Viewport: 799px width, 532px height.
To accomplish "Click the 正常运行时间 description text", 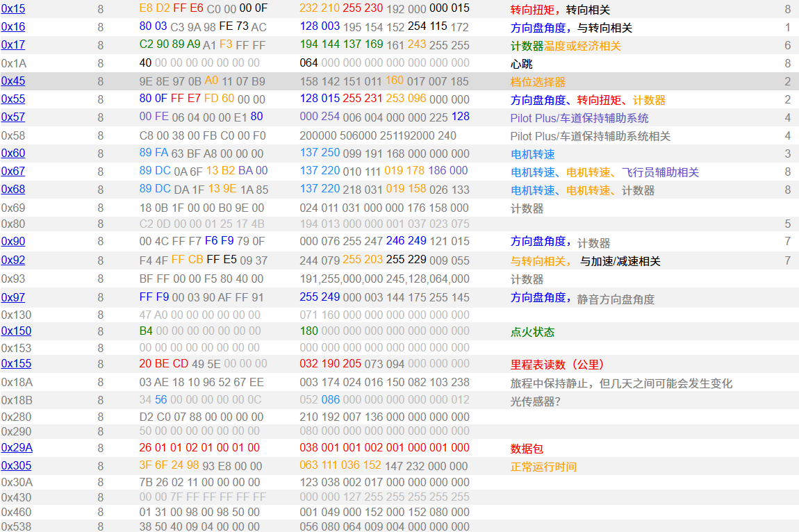I will click(543, 467).
